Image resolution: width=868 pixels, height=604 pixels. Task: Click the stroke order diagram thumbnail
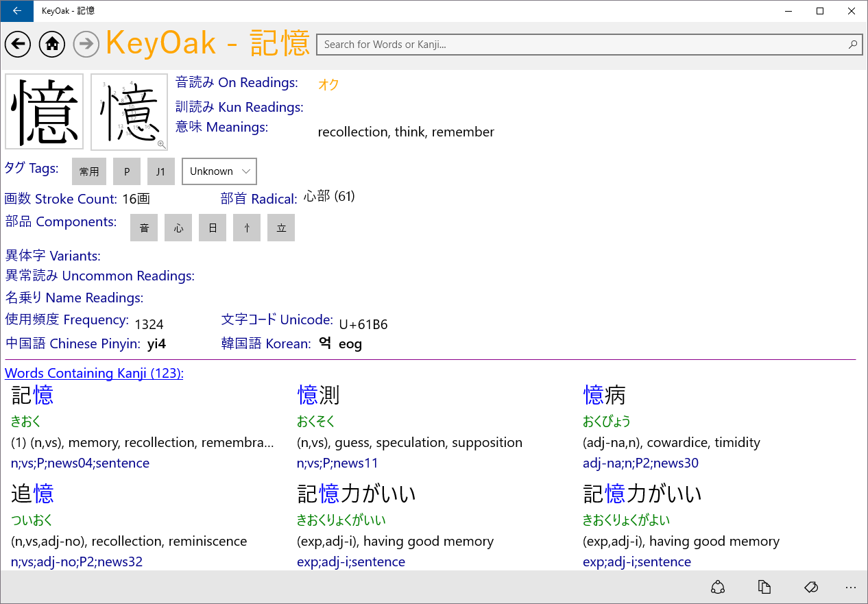pos(129,112)
